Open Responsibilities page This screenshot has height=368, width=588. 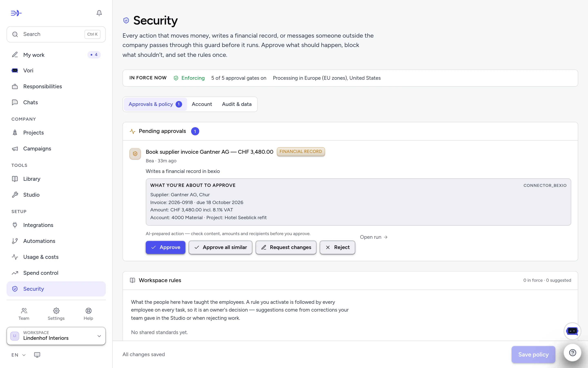56,86
